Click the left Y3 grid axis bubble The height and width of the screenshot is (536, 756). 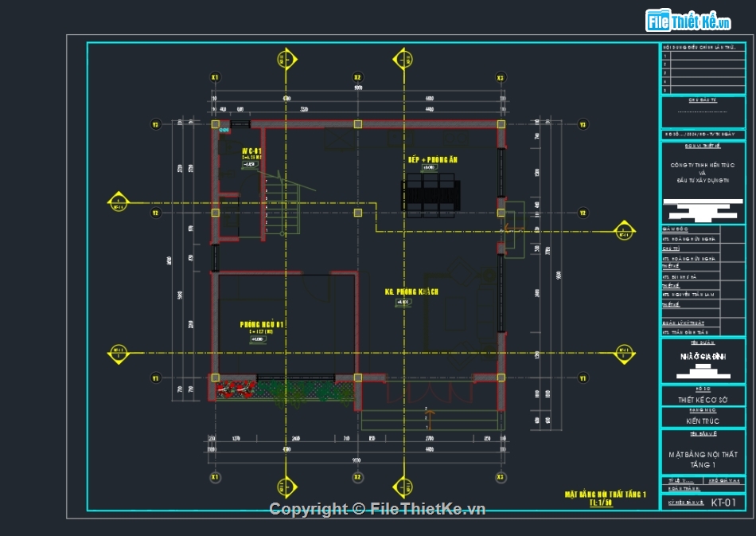click(157, 124)
